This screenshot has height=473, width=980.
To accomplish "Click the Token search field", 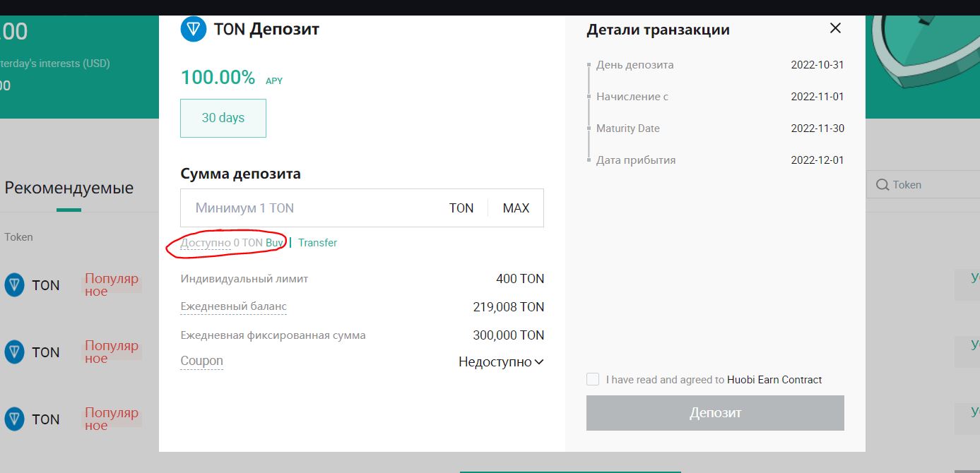I will [x=923, y=185].
